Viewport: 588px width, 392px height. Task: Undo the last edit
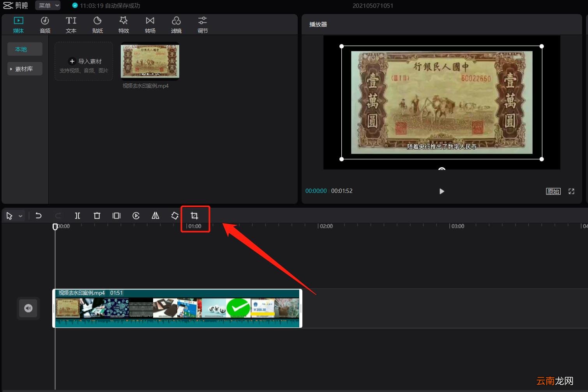point(39,215)
